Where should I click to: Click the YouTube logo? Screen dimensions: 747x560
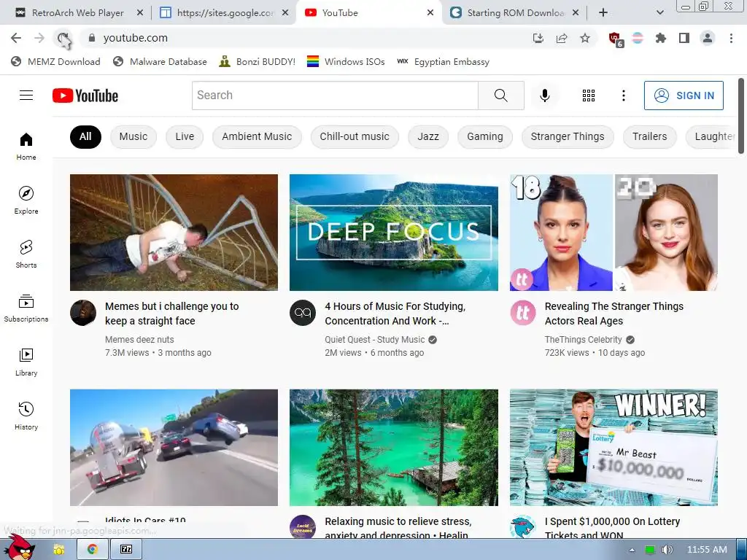tap(85, 96)
